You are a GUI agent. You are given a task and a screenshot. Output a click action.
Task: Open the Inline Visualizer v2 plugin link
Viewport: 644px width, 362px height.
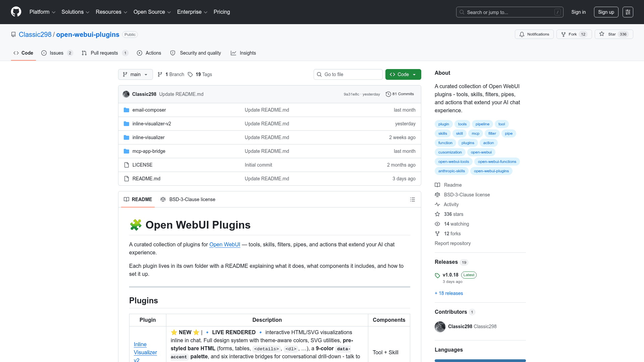(x=145, y=352)
